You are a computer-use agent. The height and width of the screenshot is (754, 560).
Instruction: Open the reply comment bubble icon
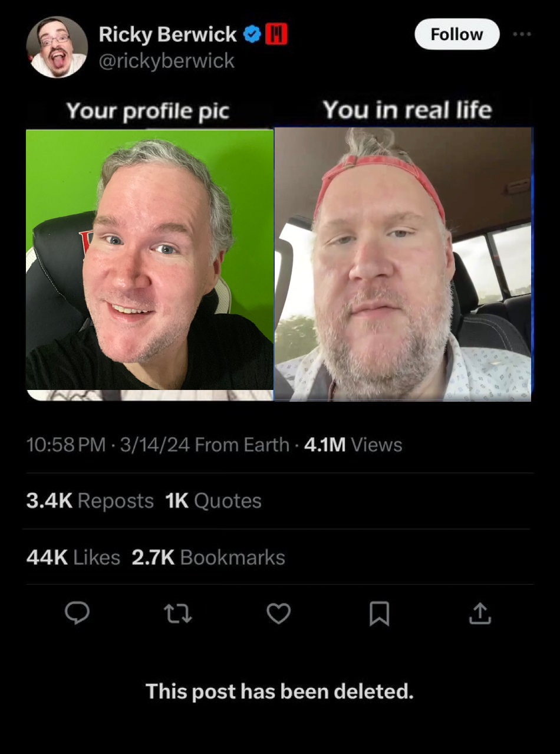click(x=77, y=614)
